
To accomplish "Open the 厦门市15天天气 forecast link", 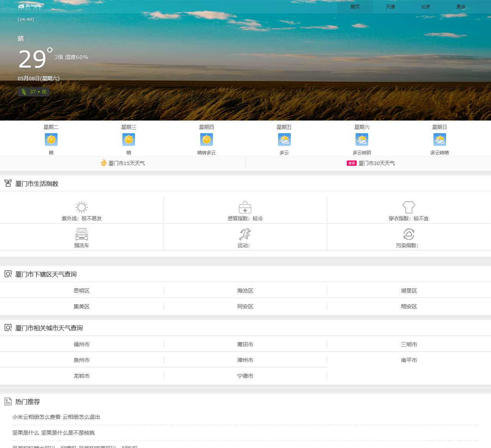I will click(127, 163).
